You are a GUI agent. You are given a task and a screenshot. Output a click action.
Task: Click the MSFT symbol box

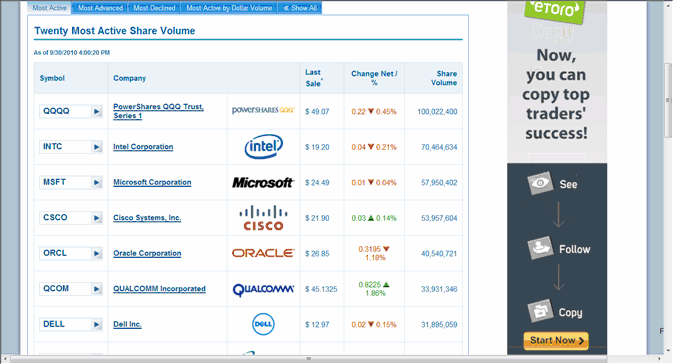[70, 182]
